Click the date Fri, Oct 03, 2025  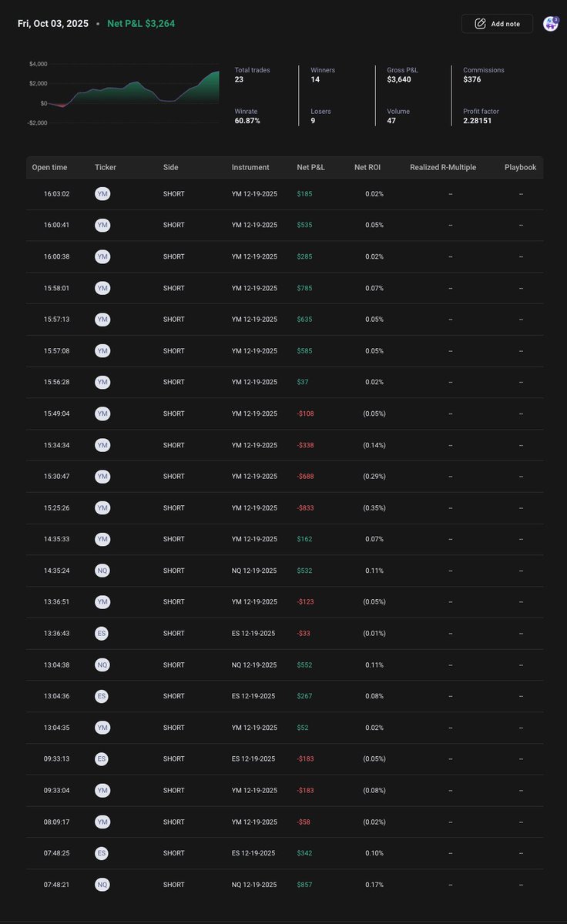(x=53, y=24)
